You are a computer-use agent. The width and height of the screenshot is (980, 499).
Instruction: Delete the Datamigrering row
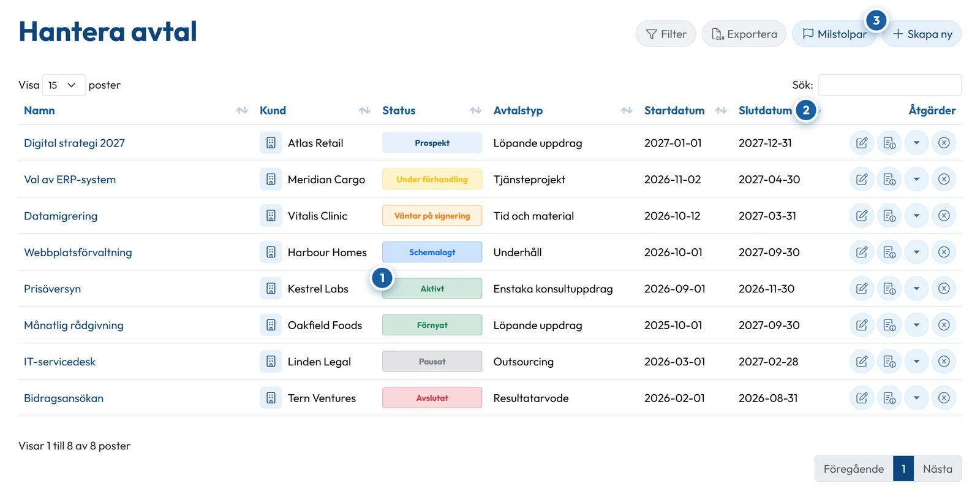click(x=944, y=216)
